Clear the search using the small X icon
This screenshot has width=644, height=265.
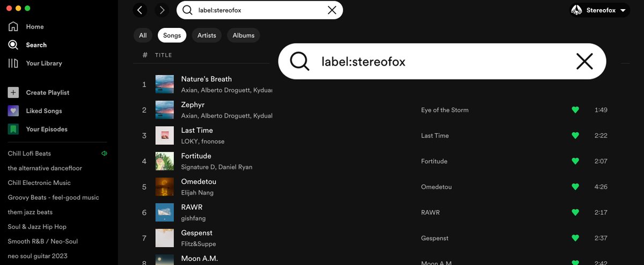click(332, 10)
